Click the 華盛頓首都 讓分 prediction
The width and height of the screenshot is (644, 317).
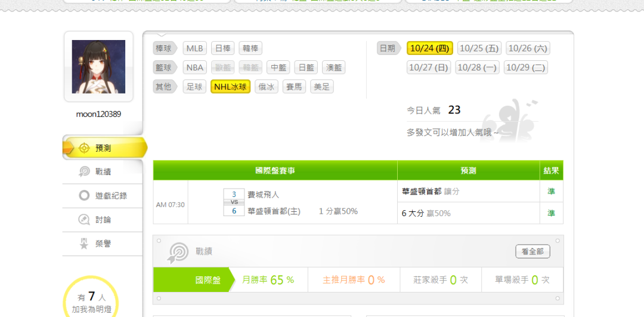coord(431,191)
